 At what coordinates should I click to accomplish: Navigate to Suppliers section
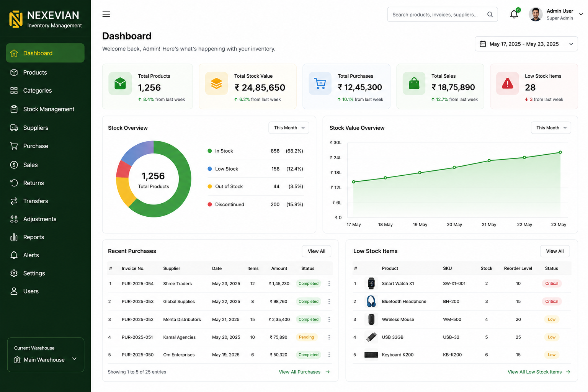coord(45,128)
